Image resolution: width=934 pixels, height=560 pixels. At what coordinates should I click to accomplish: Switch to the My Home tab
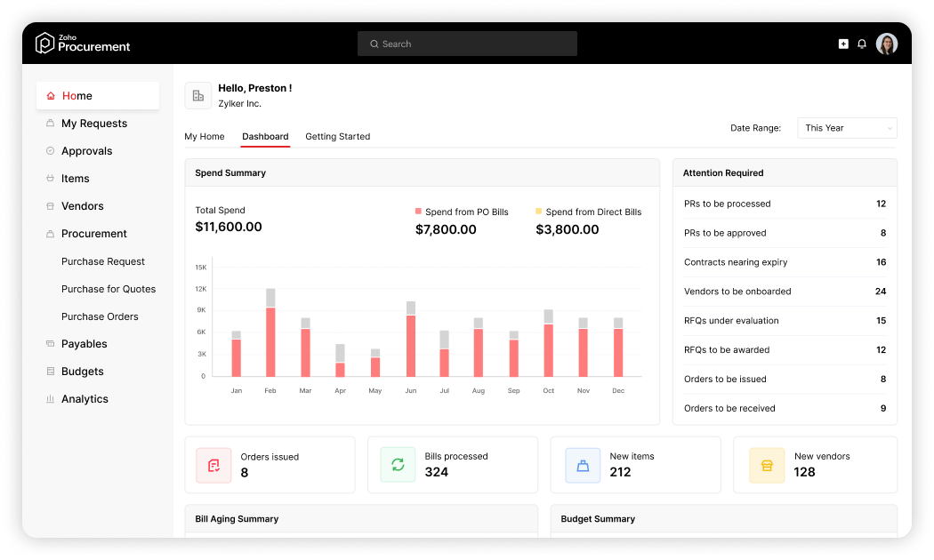pyautogui.click(x=205, y=136)
